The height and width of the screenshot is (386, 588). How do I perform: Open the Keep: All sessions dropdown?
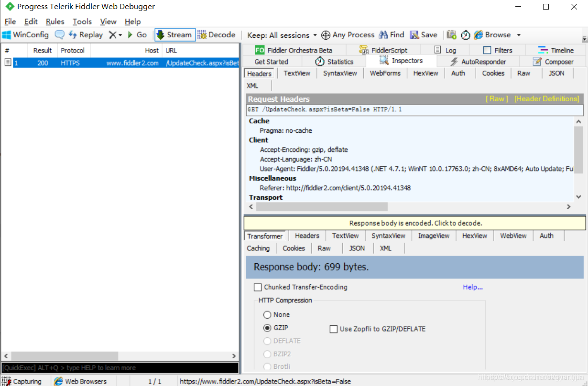282,35
